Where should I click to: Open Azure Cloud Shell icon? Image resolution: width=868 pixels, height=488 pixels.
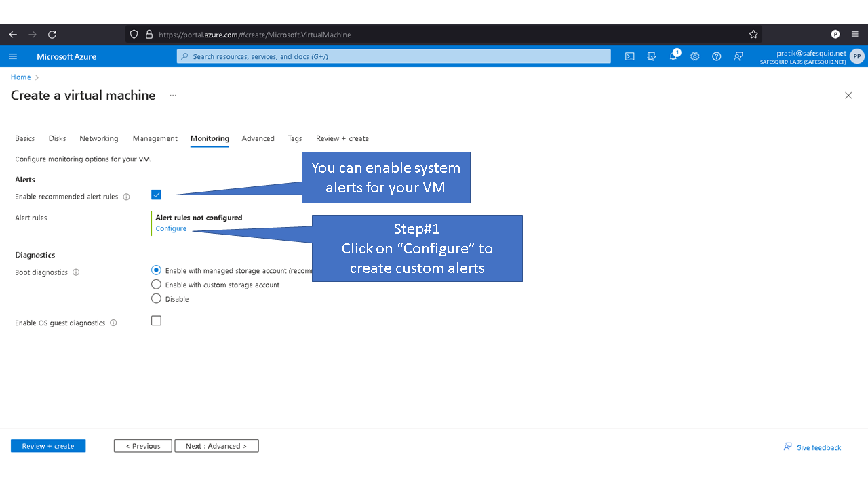click(x=630, y=56)
